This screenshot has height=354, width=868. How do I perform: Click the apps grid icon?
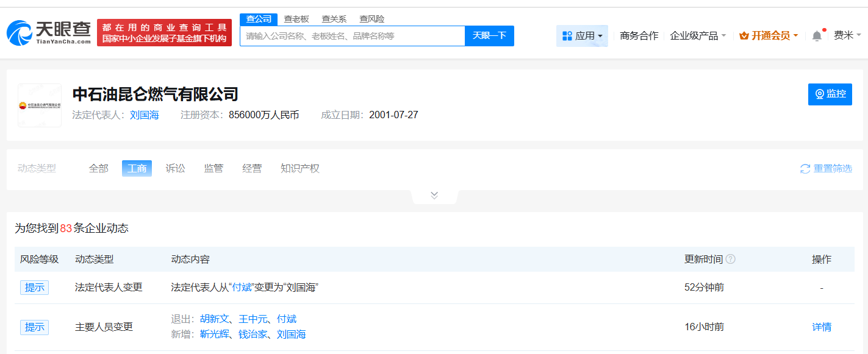pos(567,36)
